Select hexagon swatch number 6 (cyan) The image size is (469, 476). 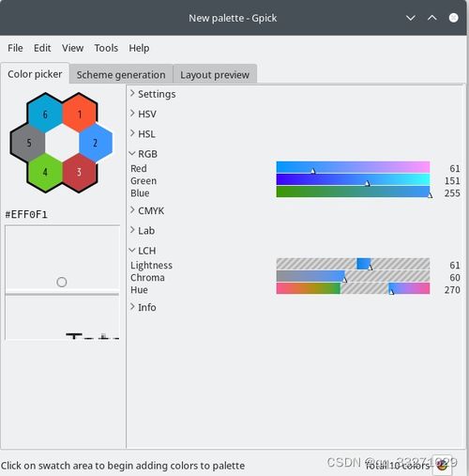click(x=45, y=114)
